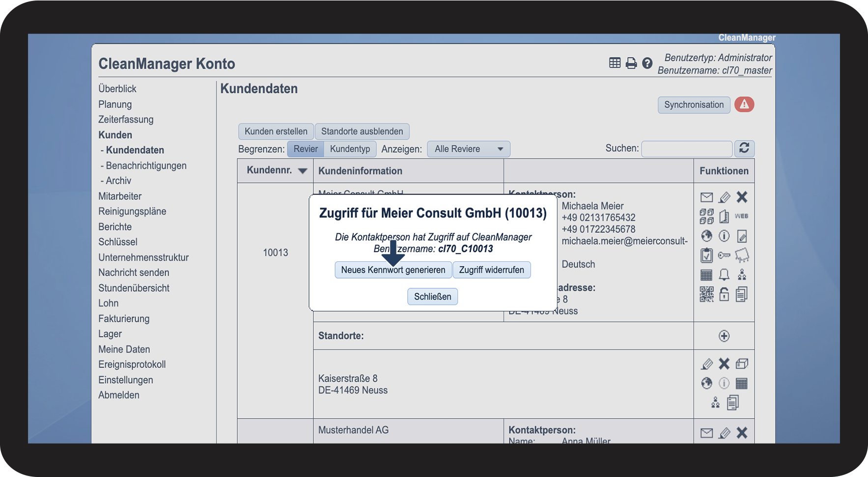The image size is (868, 477).
Task: Click into the Suchen search field
Action: click(x=687, y=148)
